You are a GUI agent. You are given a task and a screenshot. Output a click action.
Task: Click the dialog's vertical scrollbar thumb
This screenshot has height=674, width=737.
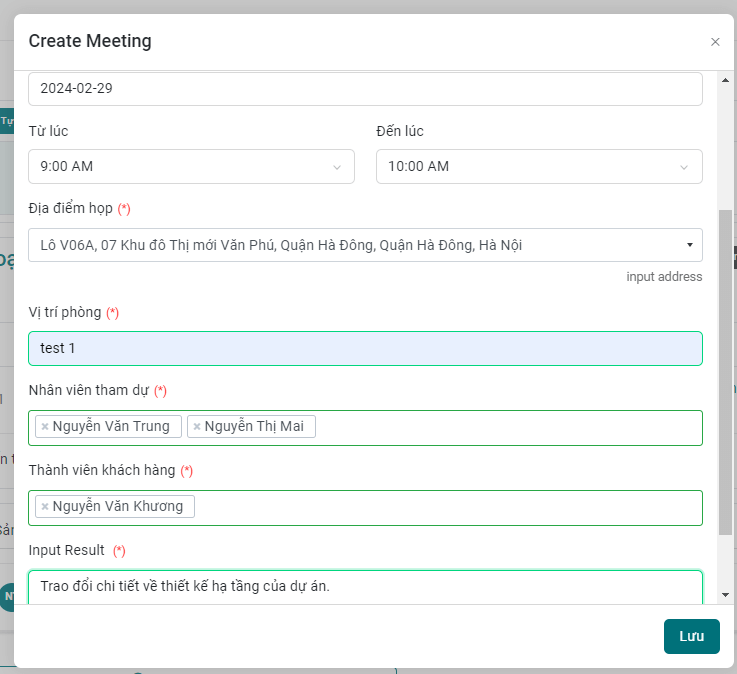(725, 370)
